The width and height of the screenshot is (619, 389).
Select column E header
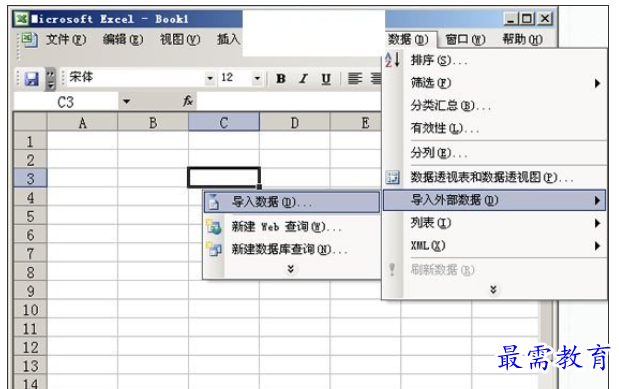(x=356, y=123)
